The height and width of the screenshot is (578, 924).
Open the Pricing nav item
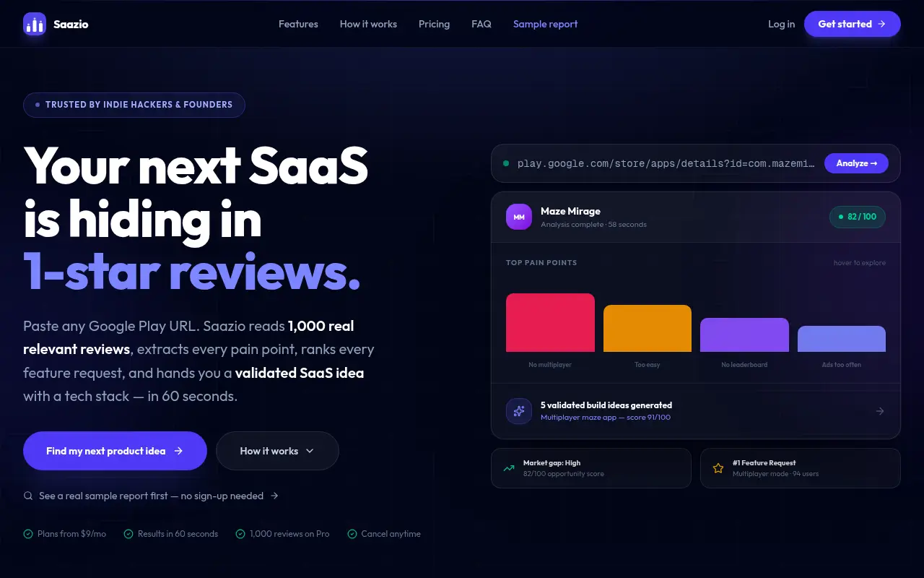[x=434, y=24]
